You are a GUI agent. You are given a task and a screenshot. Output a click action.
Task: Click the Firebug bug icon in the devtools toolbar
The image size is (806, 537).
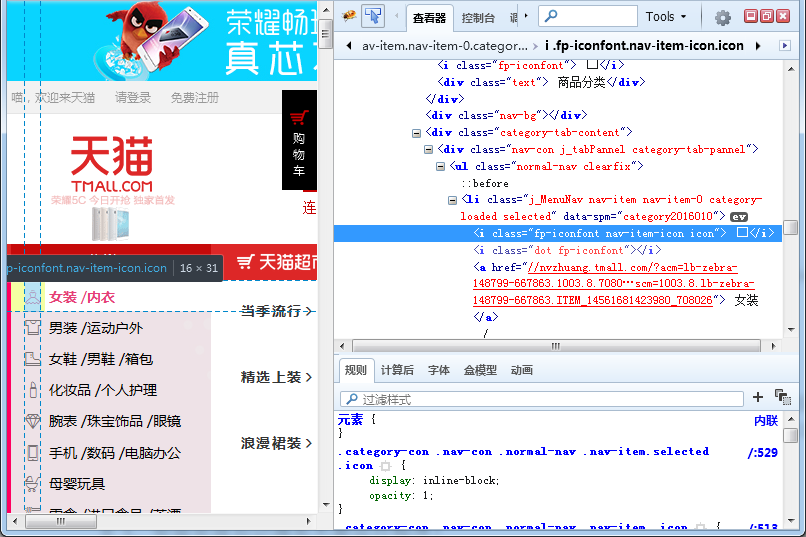(350, 16)
